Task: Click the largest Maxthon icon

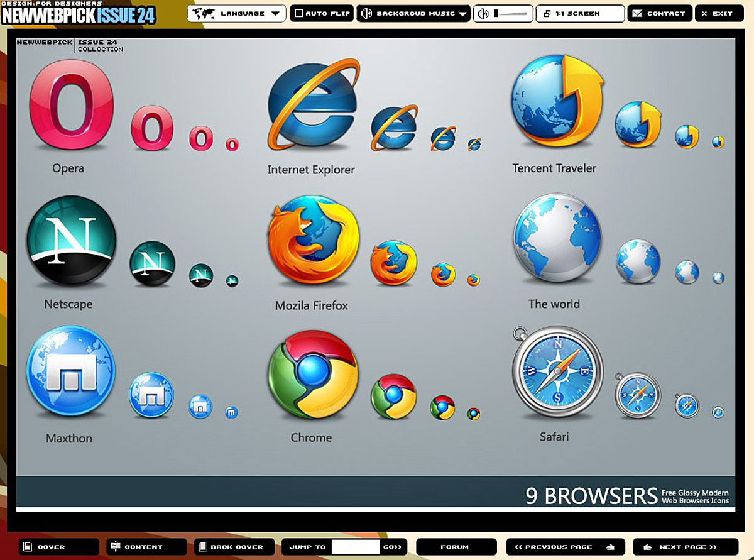Action: (x=71, y=371)
